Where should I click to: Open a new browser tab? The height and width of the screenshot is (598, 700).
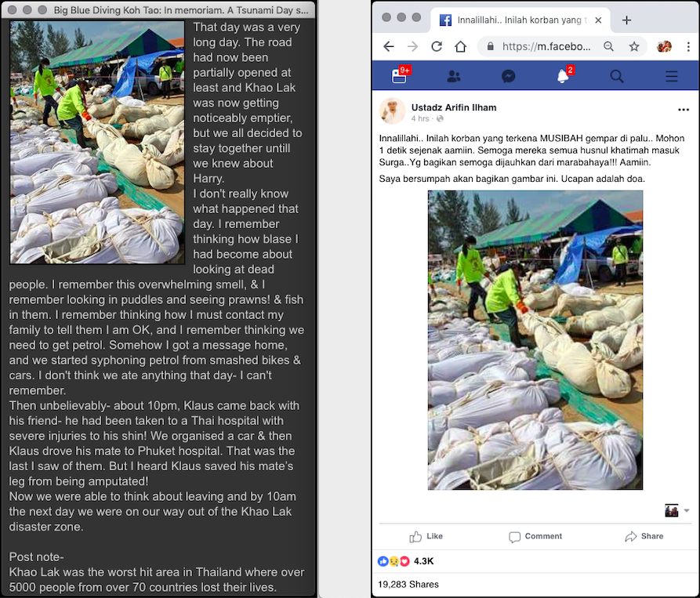click(x=626, y=20)
